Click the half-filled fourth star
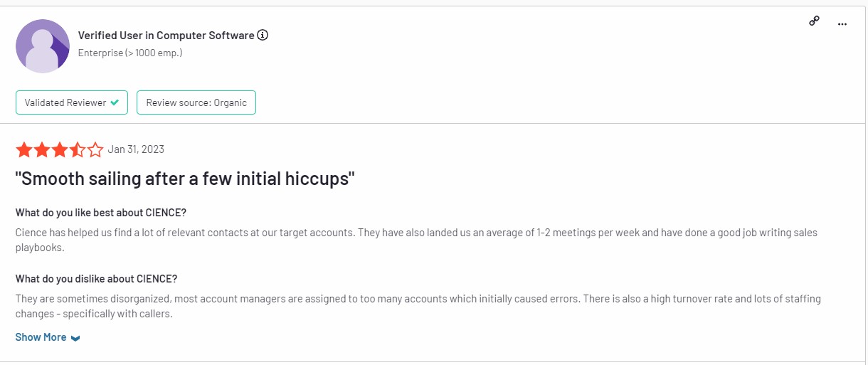868x365 pixels. click(78, 149)
